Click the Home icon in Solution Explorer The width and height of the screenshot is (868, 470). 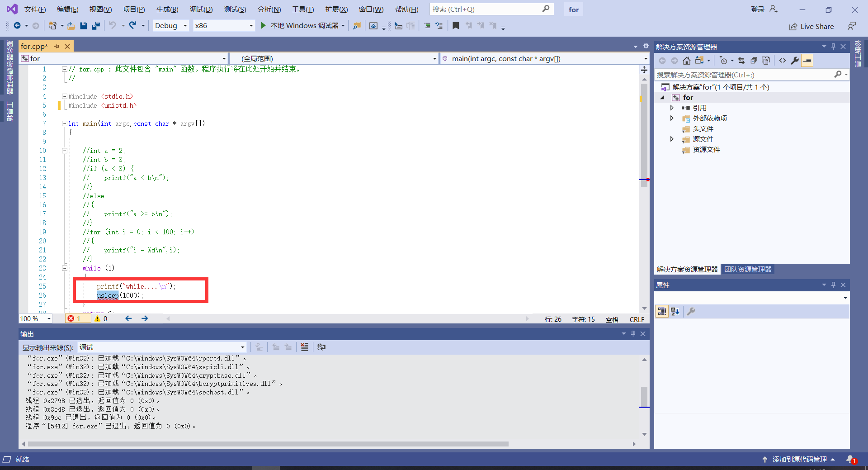pos(686,61)
